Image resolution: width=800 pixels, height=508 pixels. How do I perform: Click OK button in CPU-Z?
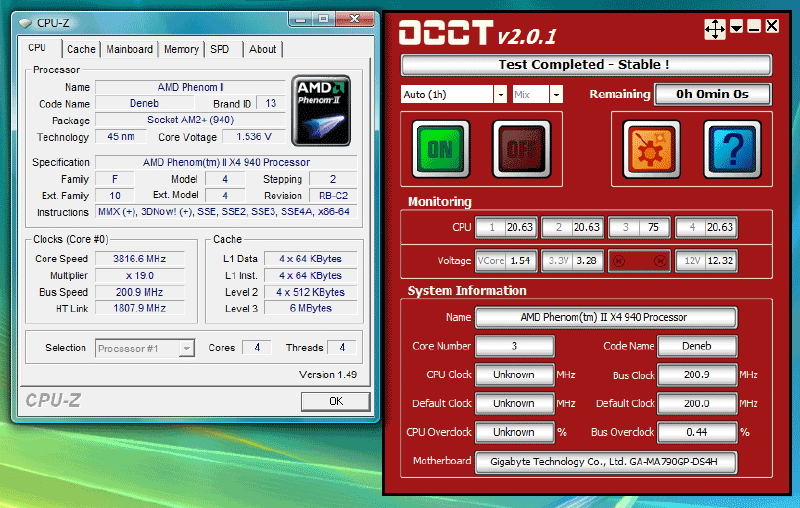335,401
